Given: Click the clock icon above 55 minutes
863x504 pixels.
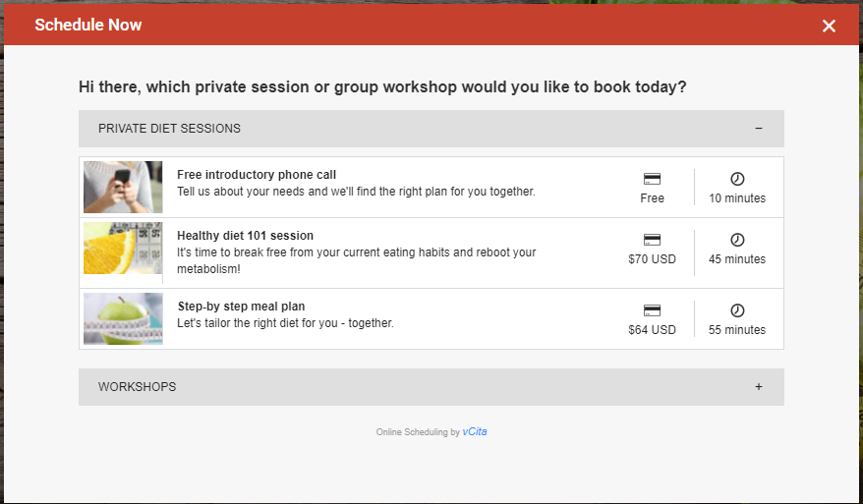Looking at the screenshot, I should click(737, 310).
